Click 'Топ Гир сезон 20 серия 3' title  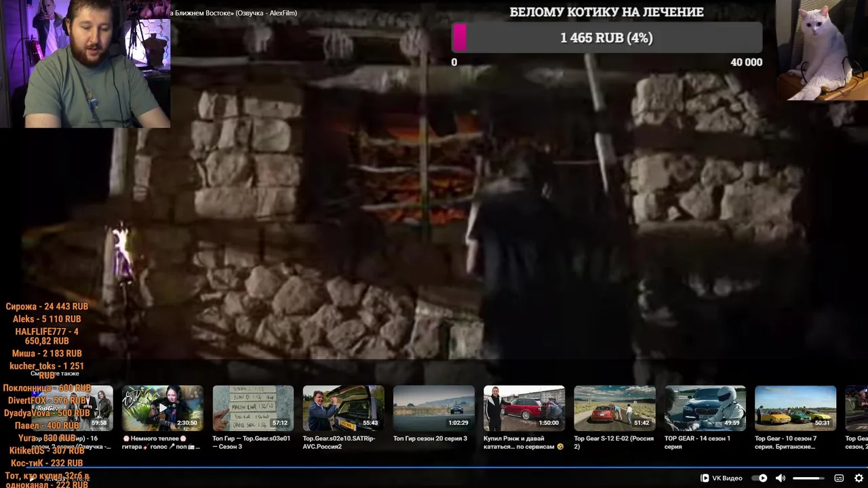coord(430,439)
